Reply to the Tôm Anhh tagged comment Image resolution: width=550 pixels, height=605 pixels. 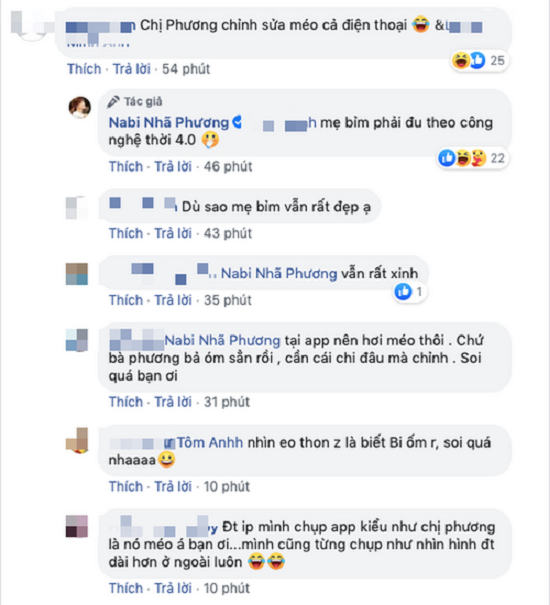tap(173, 487)
